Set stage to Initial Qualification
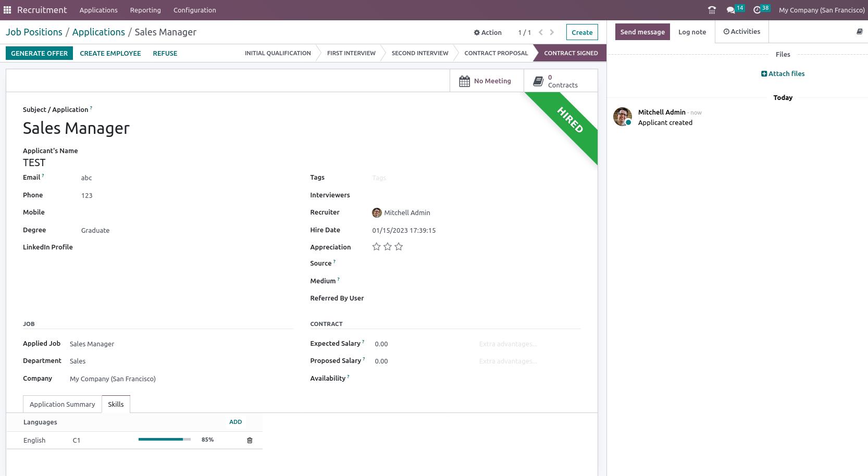The width and height of the screenshot is (868, 476). (x=278, y=53)
